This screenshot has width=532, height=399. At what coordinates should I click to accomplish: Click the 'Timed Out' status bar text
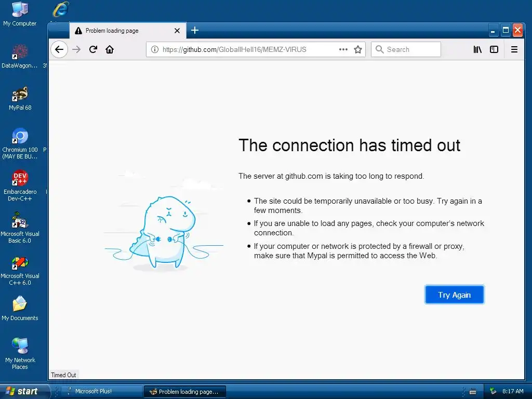(x=63, y=375)
